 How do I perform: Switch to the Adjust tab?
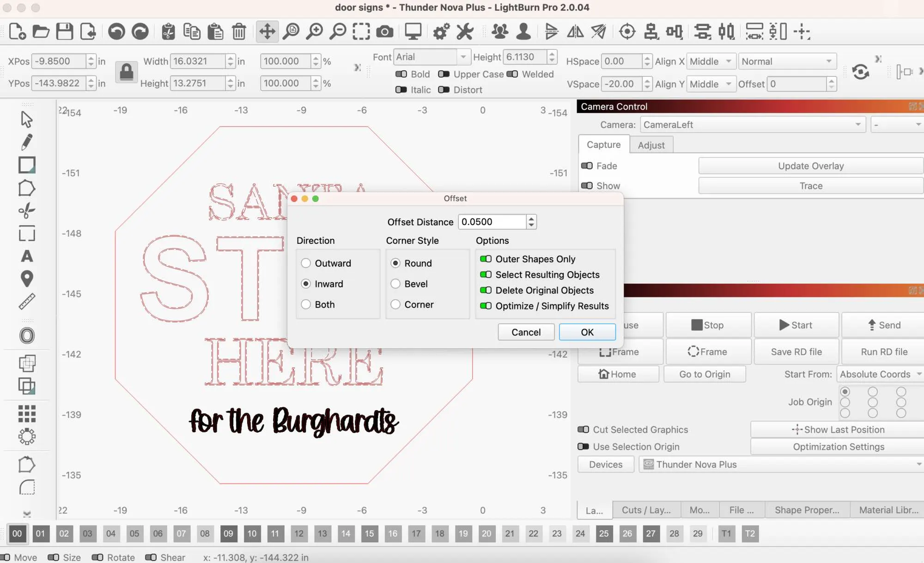pos(651,145)
